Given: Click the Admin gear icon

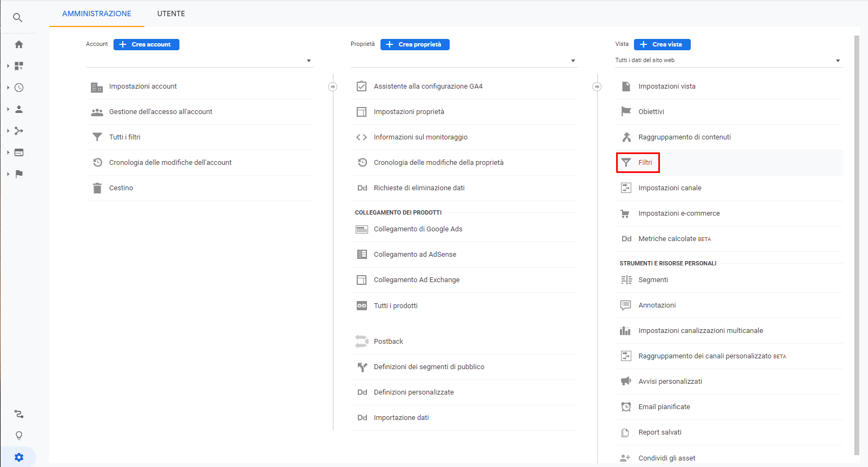Looking at the screenshot, I should [x=19, y=457].
